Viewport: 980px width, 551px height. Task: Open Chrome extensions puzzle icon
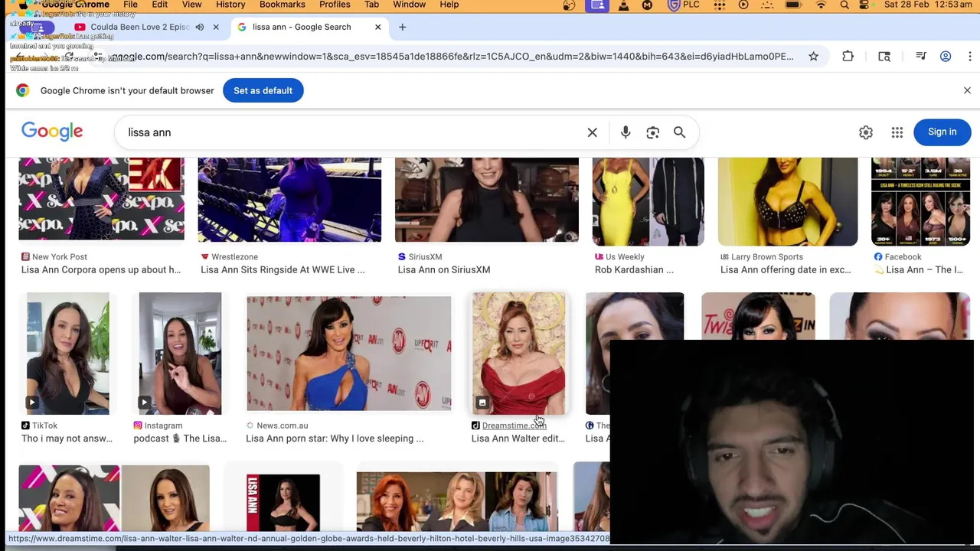848,57
